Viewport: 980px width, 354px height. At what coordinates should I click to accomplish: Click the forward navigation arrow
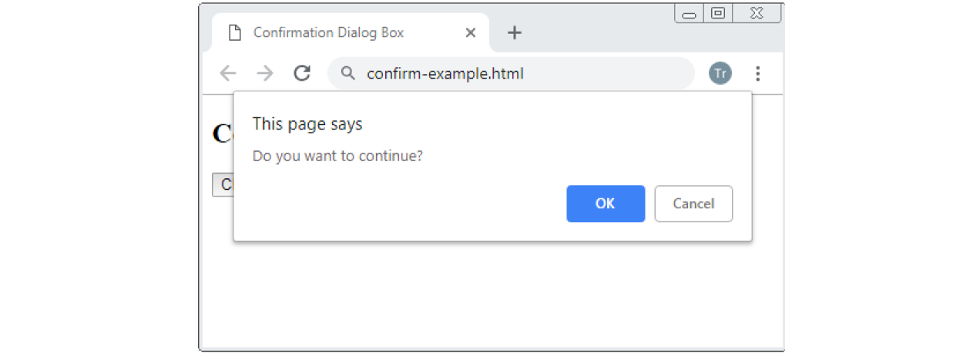265,73
